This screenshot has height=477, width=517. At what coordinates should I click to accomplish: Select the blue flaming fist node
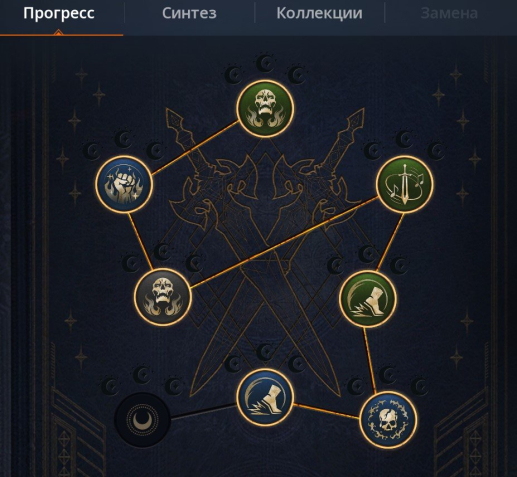124,184
